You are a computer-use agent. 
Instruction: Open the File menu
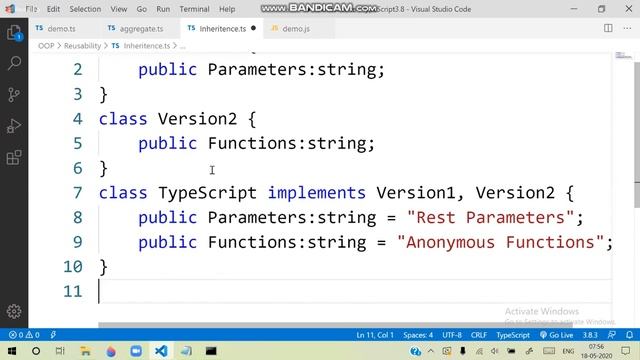[31, 9]
